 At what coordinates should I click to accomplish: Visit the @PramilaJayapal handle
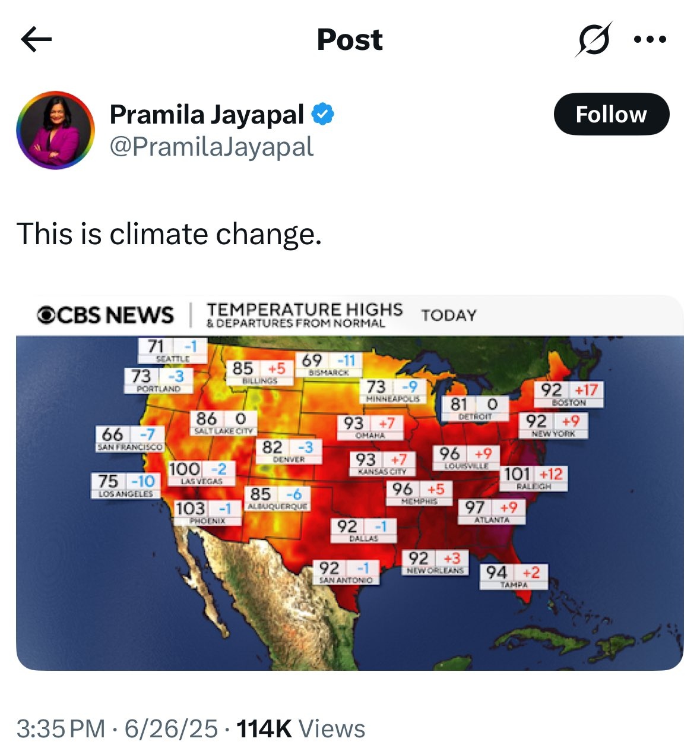pos(211,147)
